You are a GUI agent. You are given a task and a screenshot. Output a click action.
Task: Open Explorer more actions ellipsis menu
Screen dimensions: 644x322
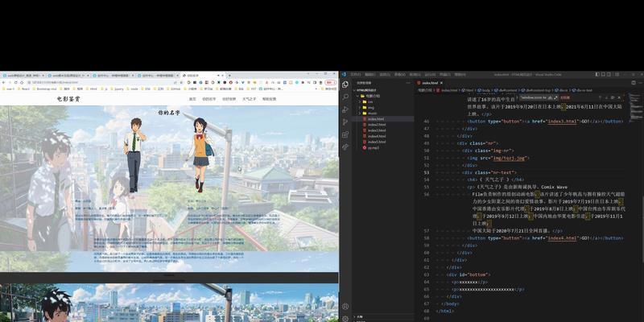pyautogui.click(x=408, y=83)
